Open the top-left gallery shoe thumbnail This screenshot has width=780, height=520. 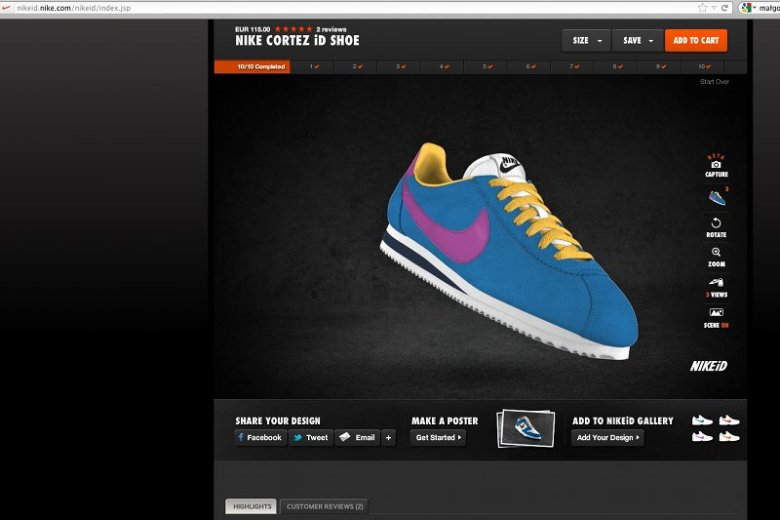pyautogui.click(x=702, y=420)
